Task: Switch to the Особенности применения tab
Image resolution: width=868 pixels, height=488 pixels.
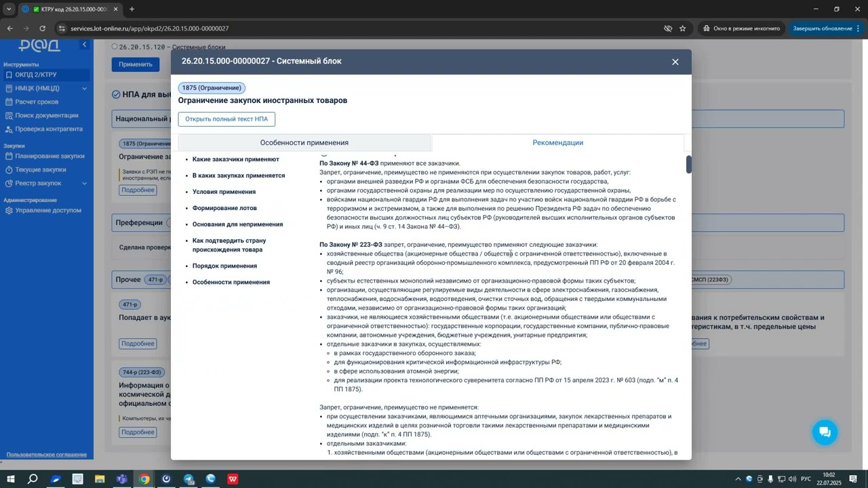Action: 304,143
